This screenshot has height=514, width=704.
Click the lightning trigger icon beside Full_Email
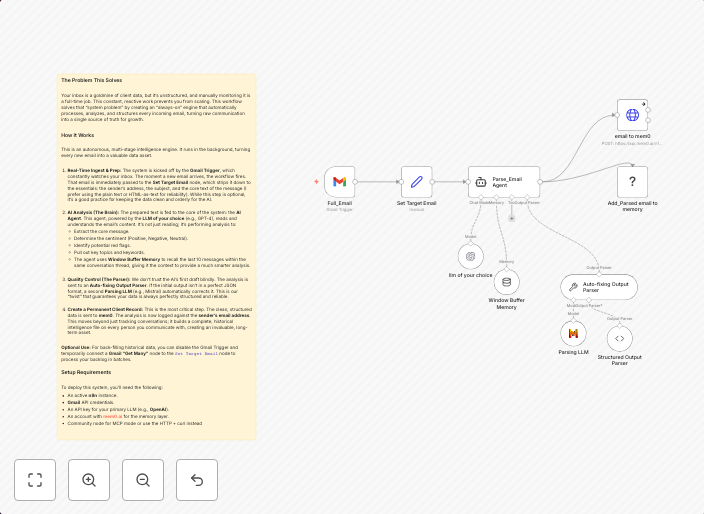317,182
